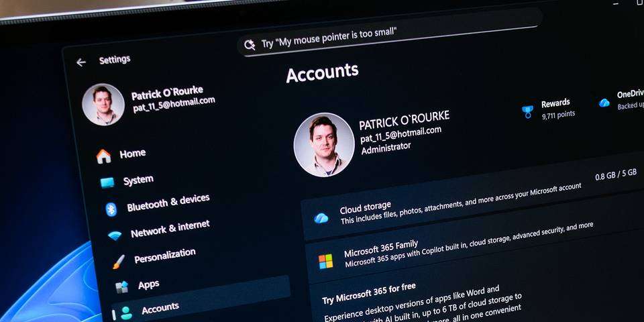Click the Microsoft 365 four-color logo
This screenshot has height=322, width=644.
(x=325, y=261)
